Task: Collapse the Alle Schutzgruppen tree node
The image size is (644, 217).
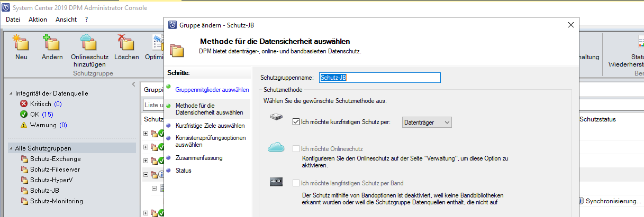Action: pos(12,148)
